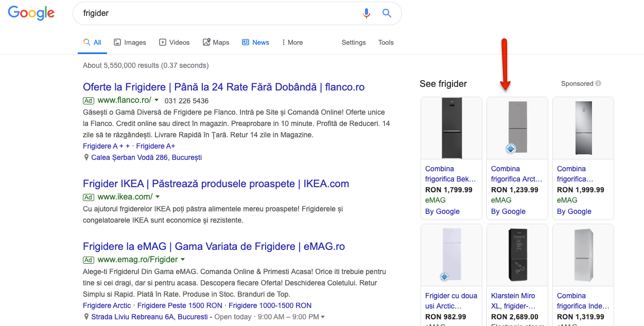
Task: Open the Settings menu
Action: [x=354, y=42]
